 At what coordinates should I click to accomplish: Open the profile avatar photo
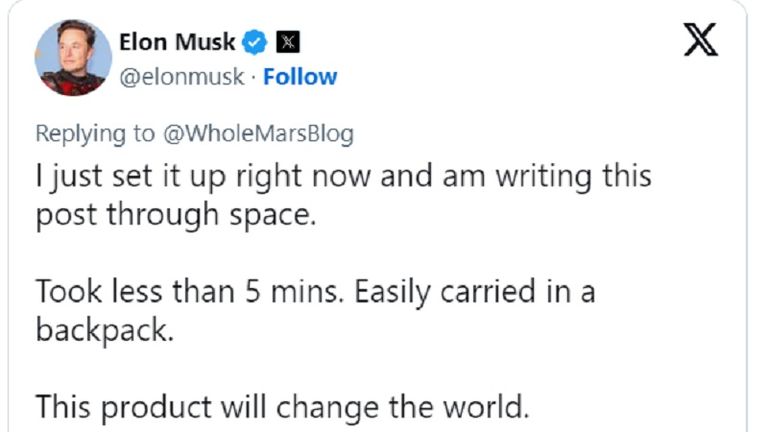[73, 57]
